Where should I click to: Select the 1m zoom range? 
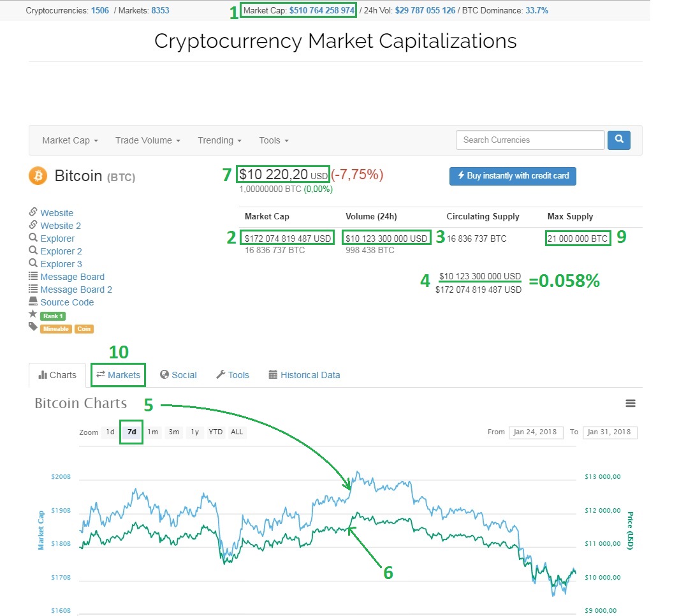tap(153, 432)
